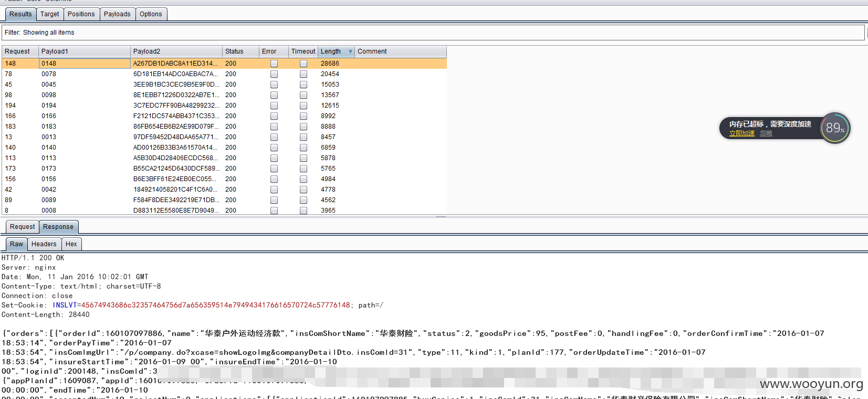868x399 pixels.
Task: Click payload2 cell A267DB1DABC8A11ED314
Action: click(176, 64)
